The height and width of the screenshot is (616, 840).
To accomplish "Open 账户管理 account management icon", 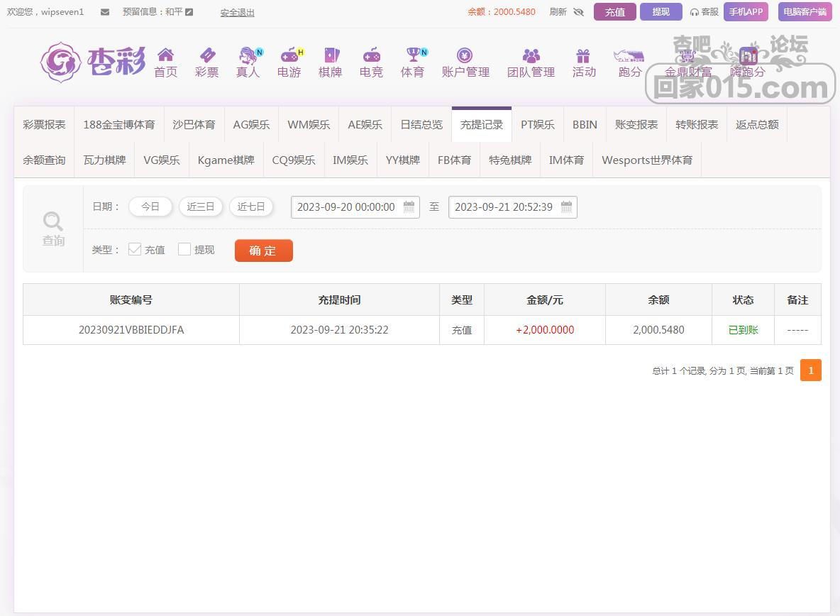I will coord(465,55).
